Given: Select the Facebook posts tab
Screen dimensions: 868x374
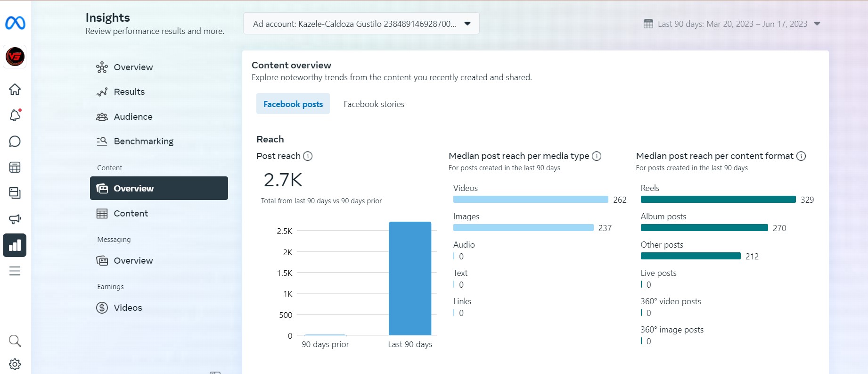Looking at the screenshot, I should [x=293, y=104].
